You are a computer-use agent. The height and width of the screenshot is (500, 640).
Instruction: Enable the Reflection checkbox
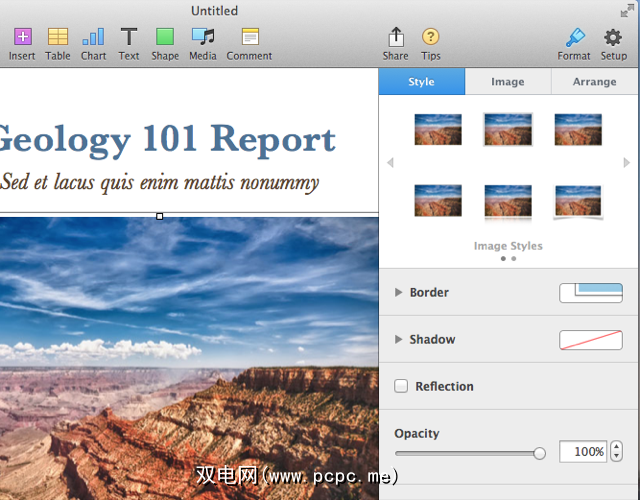coord(401,386)
